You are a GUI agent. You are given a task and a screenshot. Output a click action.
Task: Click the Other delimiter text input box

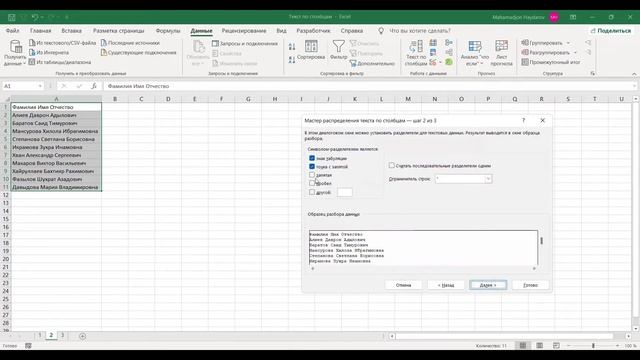(x=344, y=192)
